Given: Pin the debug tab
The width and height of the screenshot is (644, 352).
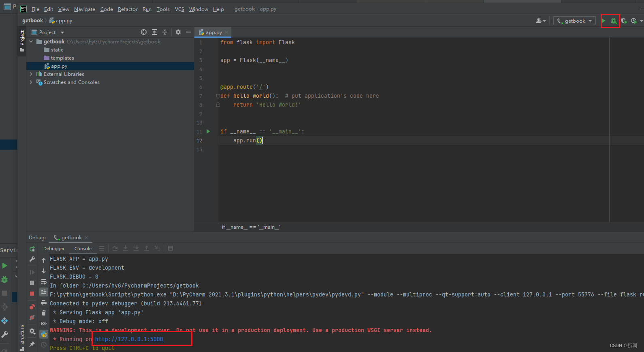Looking at the screenshot, I should pos(32,344).
